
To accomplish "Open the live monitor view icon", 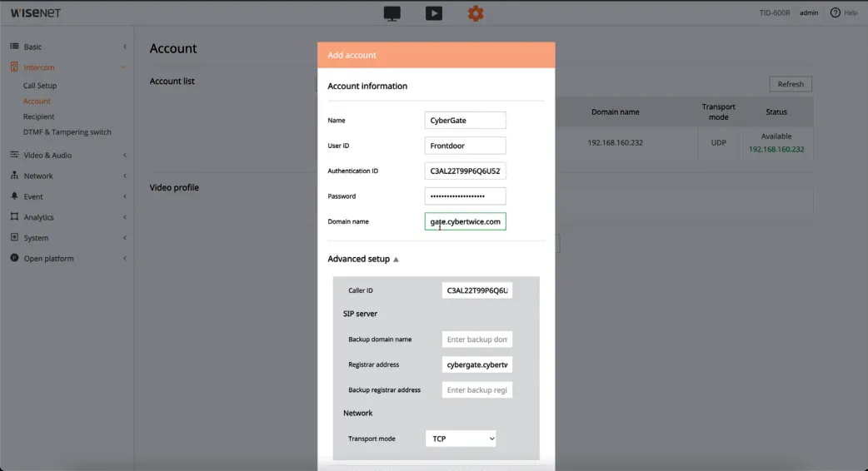I will pos(392,13).
